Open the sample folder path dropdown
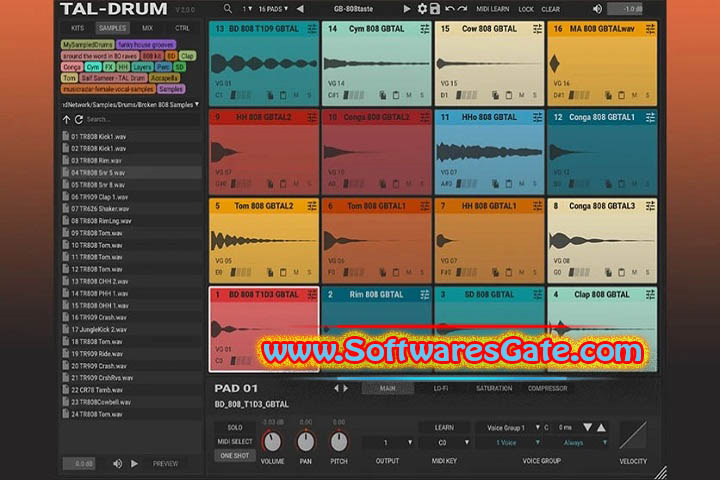 click(131, 105)
